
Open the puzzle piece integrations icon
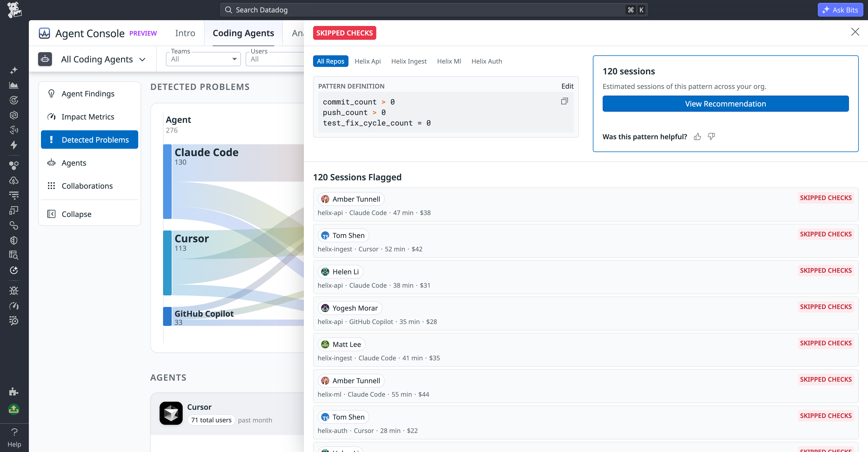point(14,391)
